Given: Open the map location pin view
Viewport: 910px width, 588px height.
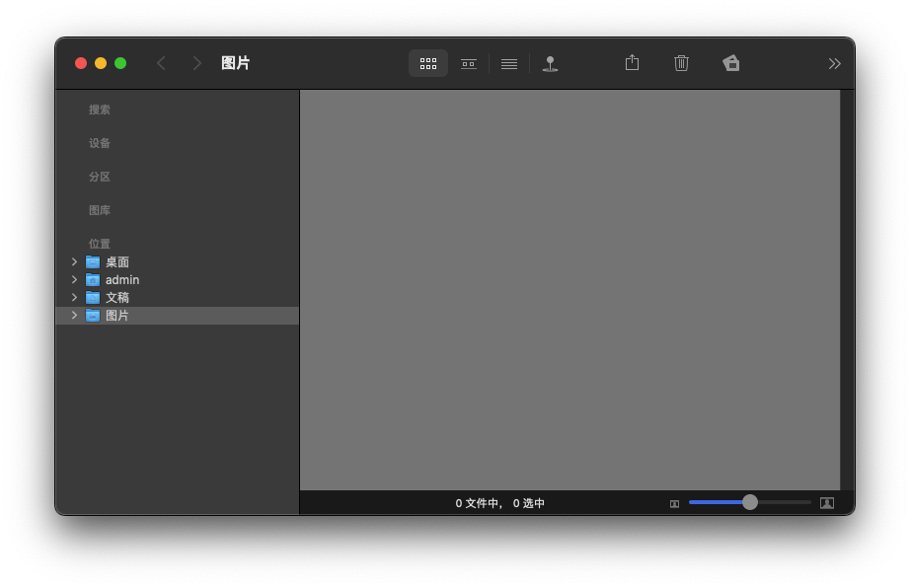Looking at the screenshot, I should click(x=550, y=63).
